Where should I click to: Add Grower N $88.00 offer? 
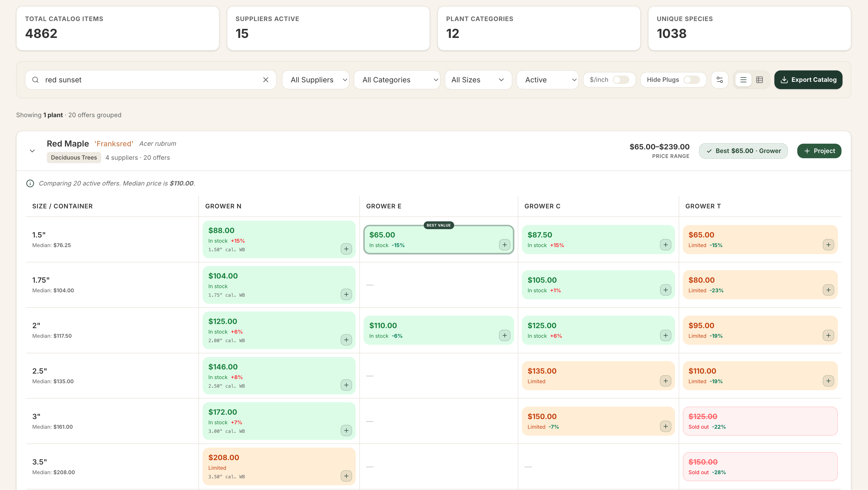pyautogui.click(x=346, y=249)
